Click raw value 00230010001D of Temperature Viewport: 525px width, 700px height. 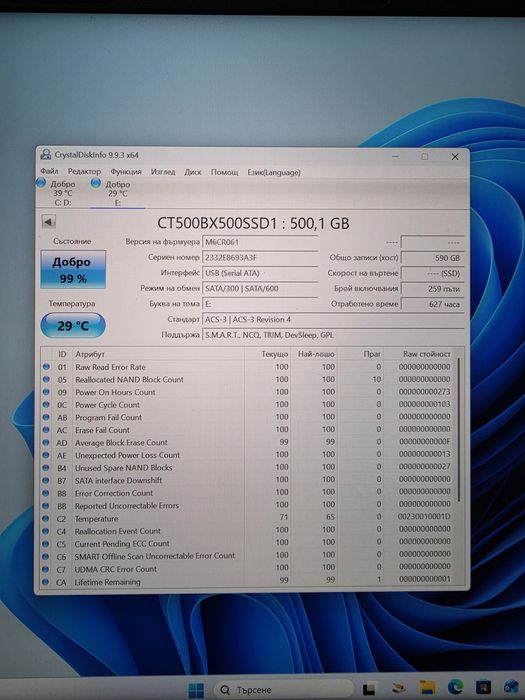[424, 517]
